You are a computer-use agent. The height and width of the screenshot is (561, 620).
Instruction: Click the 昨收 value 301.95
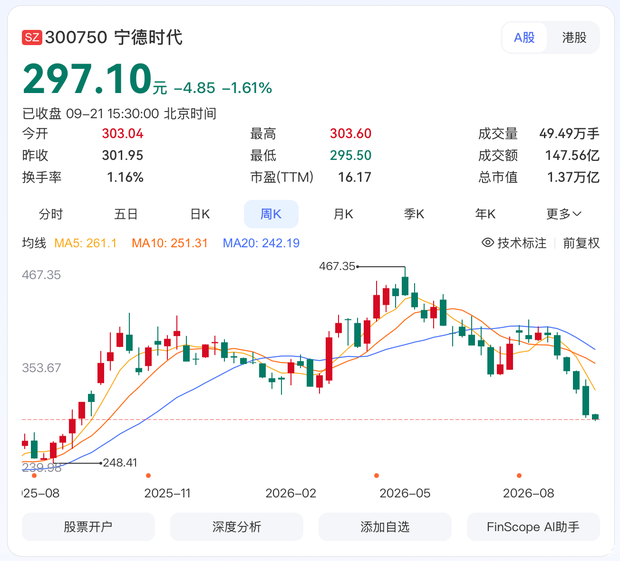pyautogui.click(x=123, y=155)
